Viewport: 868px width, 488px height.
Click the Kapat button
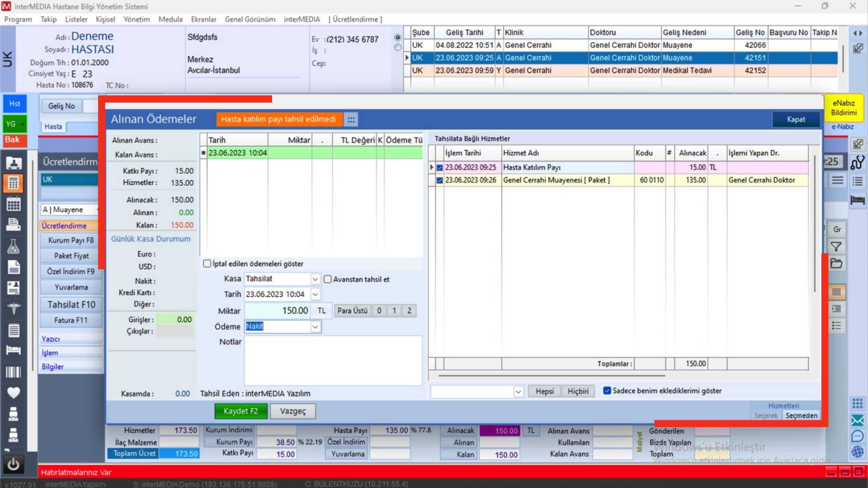[x=796, y=119]
